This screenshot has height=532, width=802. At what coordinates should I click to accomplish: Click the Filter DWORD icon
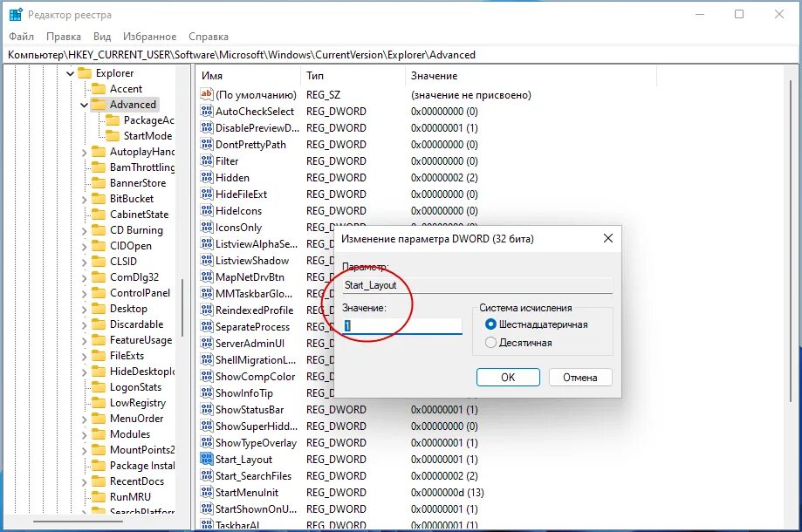tap(207, 161)
